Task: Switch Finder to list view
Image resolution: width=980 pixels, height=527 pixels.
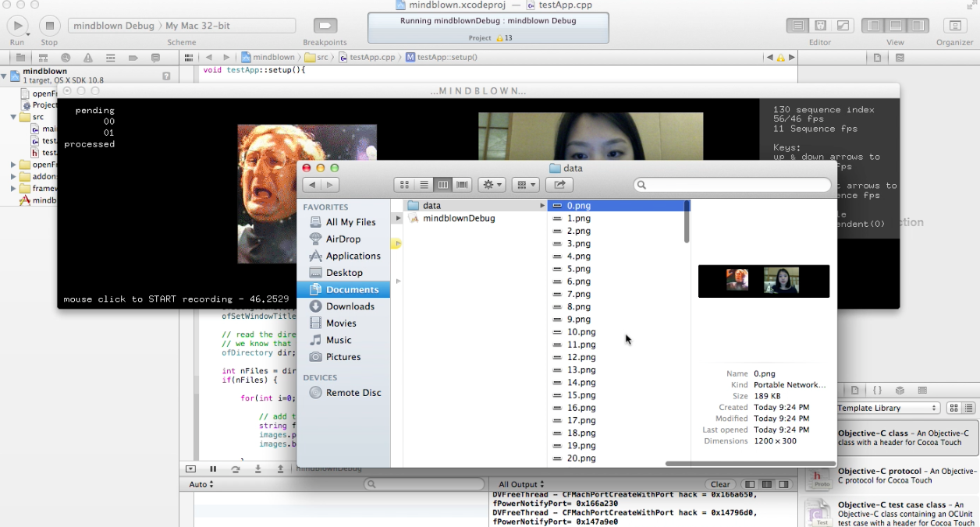Action: pos(424,185)
